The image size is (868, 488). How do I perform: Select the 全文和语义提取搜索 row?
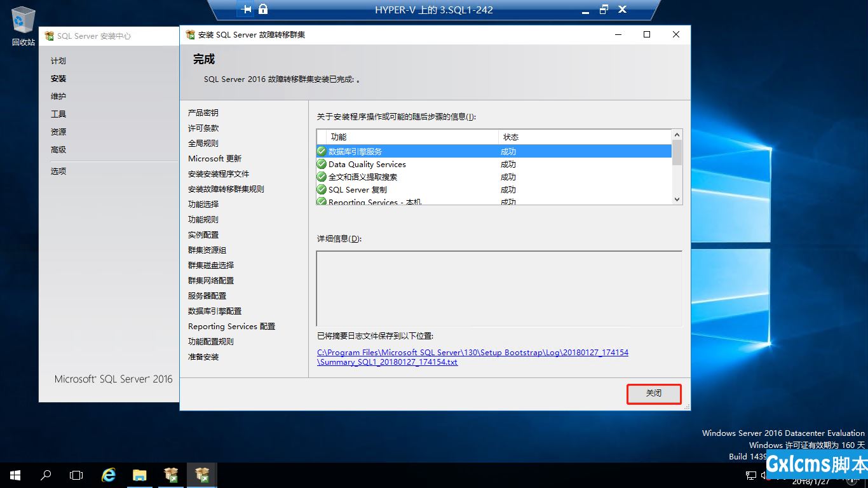coord(494,177)
